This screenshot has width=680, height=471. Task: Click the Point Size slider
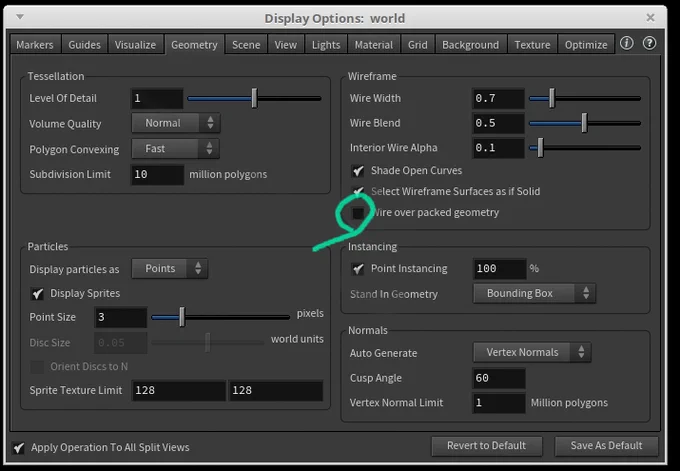tap(220, 317)
